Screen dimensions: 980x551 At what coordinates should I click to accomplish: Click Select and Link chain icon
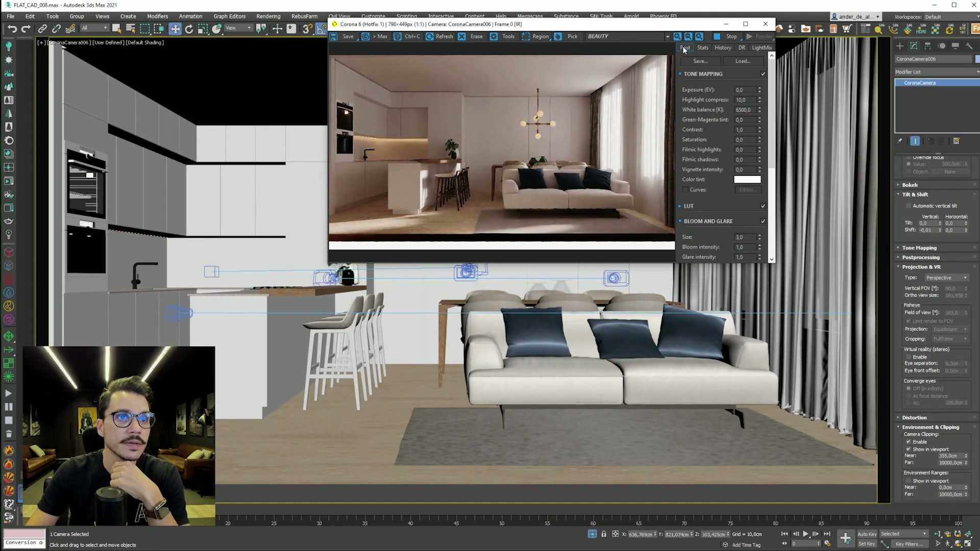pos(42,29)
